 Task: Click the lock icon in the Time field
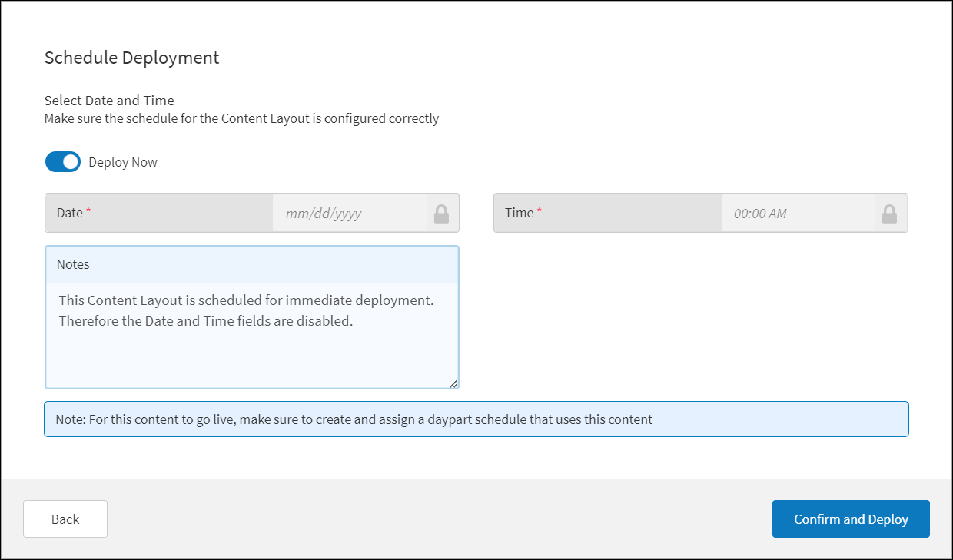pos(889,213)
